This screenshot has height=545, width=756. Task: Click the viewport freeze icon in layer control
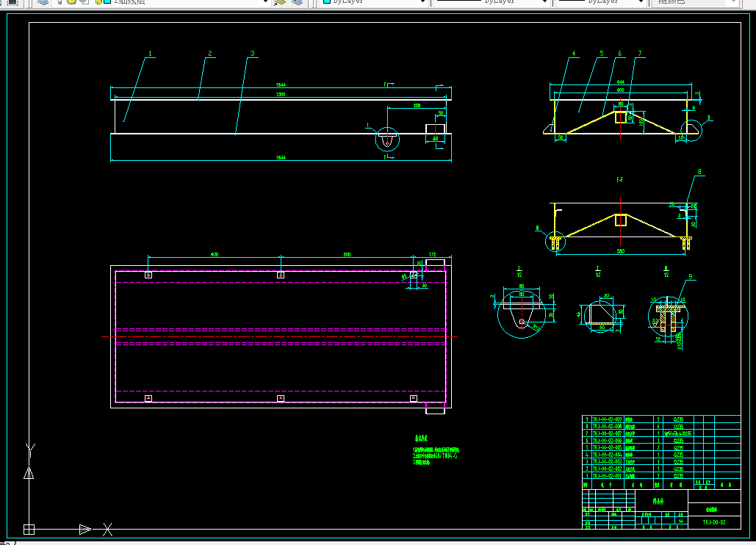(84, 2)
